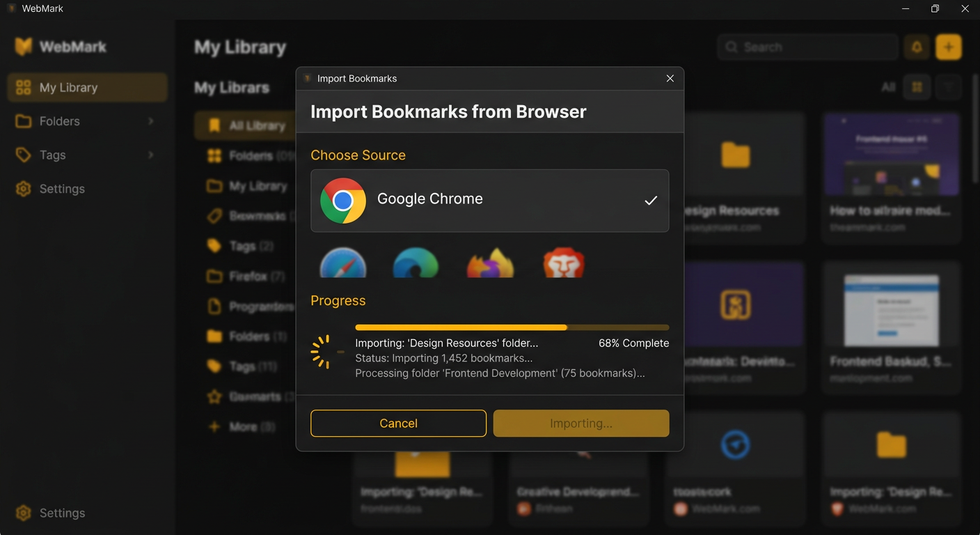Expand the More (9) item in library list
Viewport: 980px width, 535px height.
[x=243, y=426]
